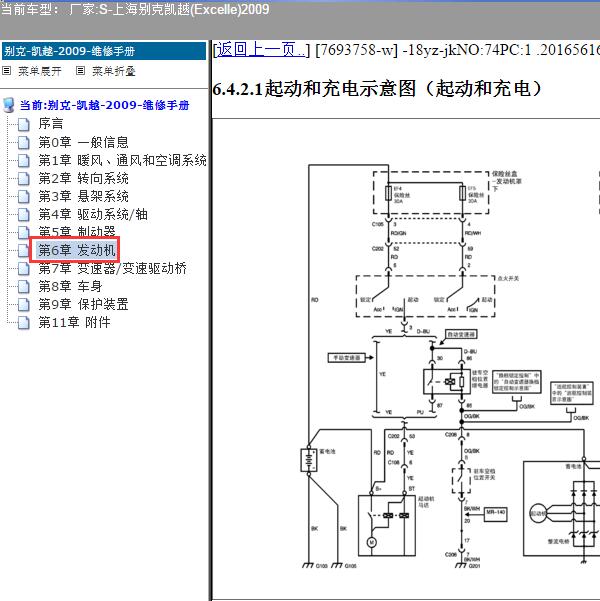Click the page icon next to 第8章
Image resolution: width=600 pixels, height=601 pixels.
click(x=24, y=286)
